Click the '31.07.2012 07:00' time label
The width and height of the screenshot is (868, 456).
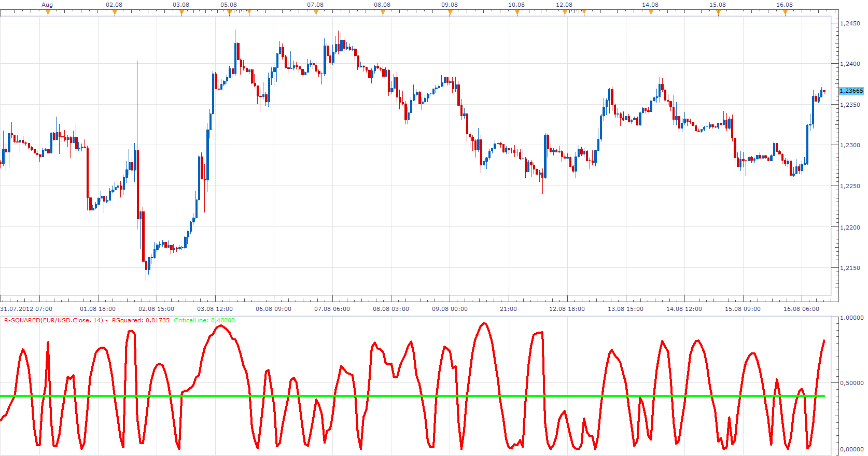pos(26,309)
